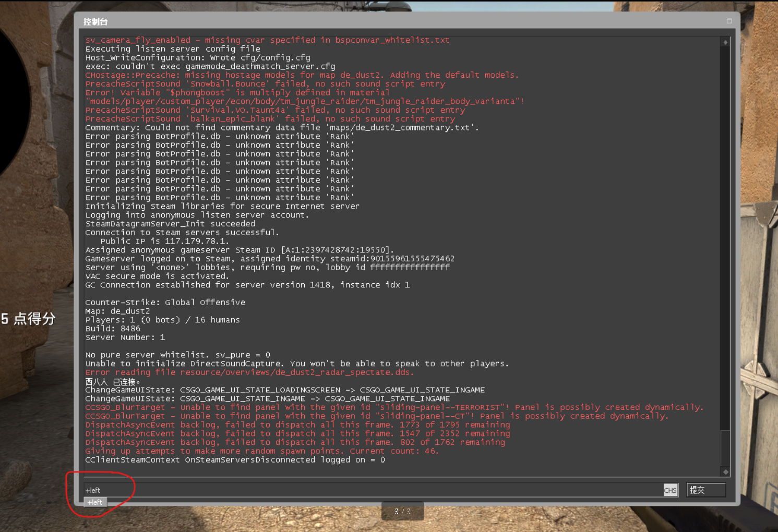Click the console command input field
The width and height of the screenshot is (778, 532).
click(x=373, y=490)
